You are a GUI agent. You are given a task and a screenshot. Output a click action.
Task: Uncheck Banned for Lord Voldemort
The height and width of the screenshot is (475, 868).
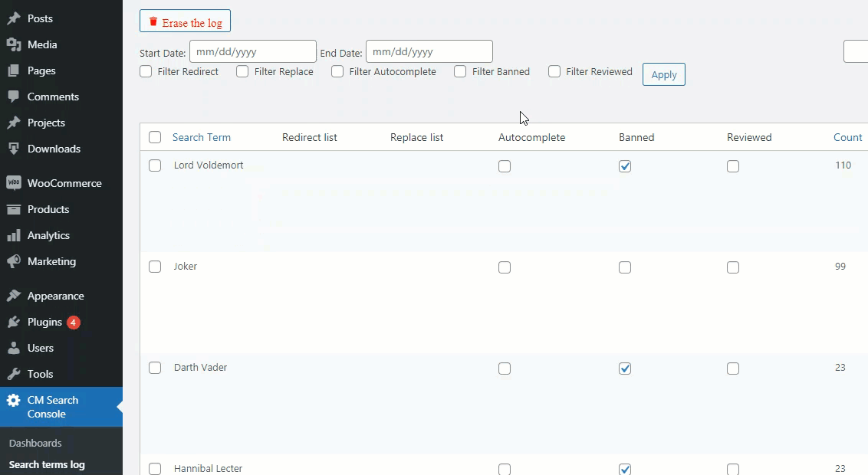[x=625, y=166]
